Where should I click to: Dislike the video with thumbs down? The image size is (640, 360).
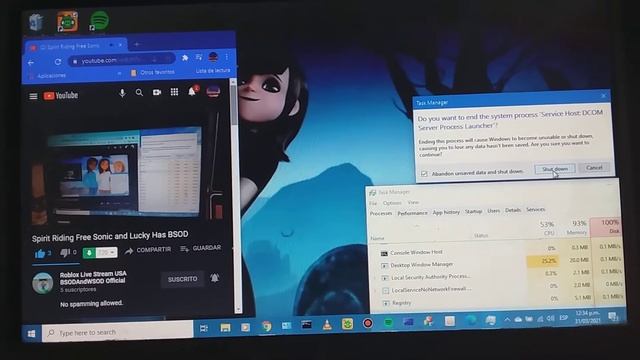click(65, 253)
